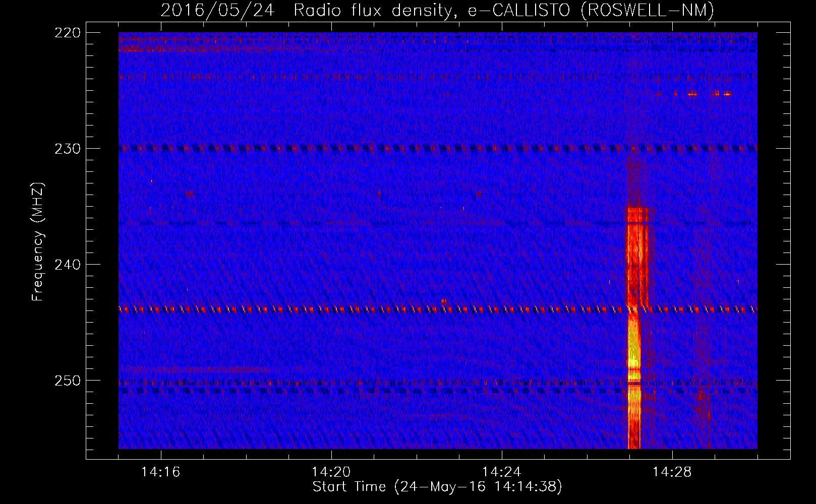Click the 220 frequency tick label
Image resolution: width=816 pixels, height=504 pixels.
(x=67, y=33)
